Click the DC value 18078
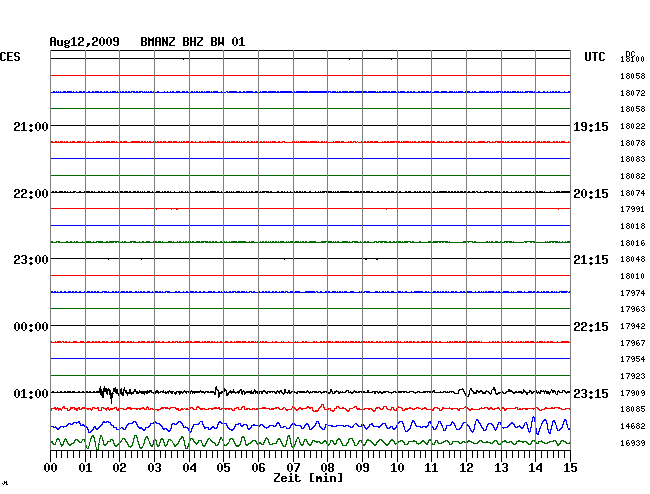This screenshot has height=494, width=650. pos(633,143)
